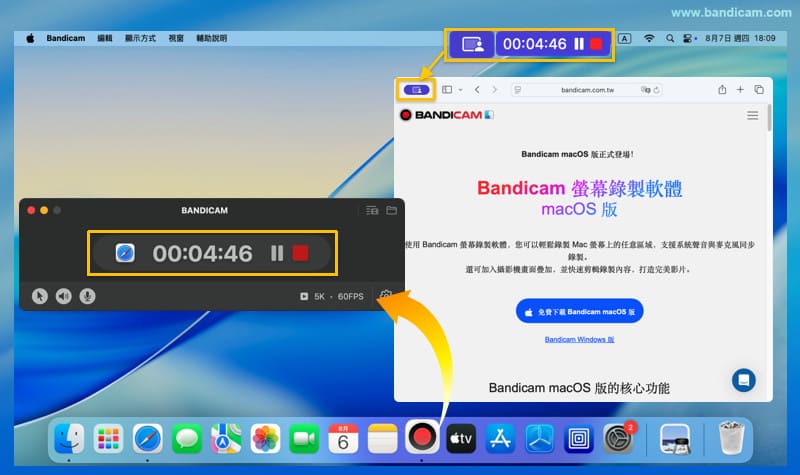Toggle the Safari sidebar
The height and width of the screenshot is (475, 800).
coord(447,90)
